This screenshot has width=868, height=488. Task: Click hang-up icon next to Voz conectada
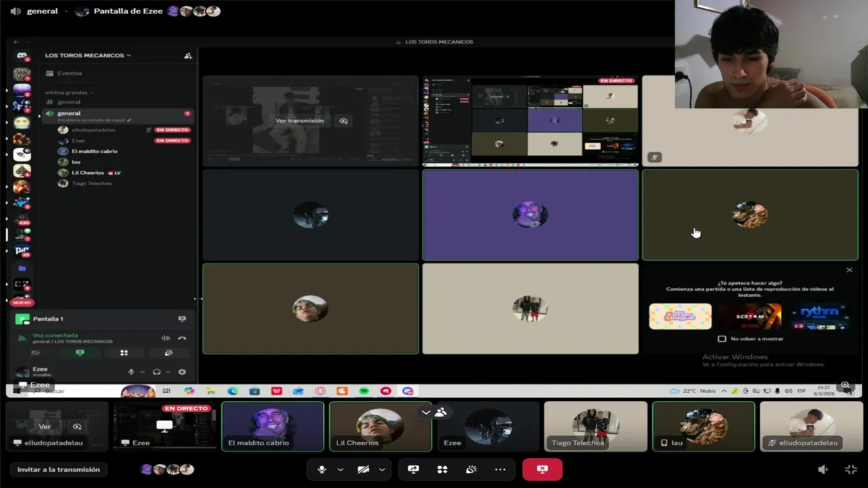click(x=182, y=338)
